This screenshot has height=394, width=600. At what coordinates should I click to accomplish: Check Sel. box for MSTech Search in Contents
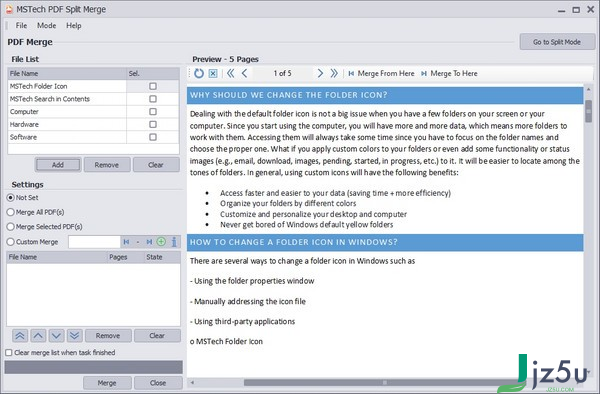tap(153, 99)
